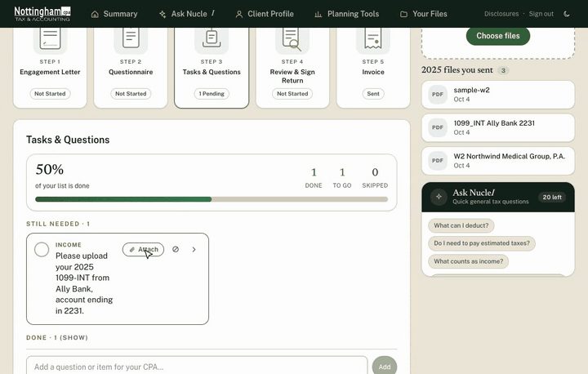The height and width of the screenshot is (374, 588).
Task: Click the Choose files button
Action: pyautogui.click(x=498, y=36)
